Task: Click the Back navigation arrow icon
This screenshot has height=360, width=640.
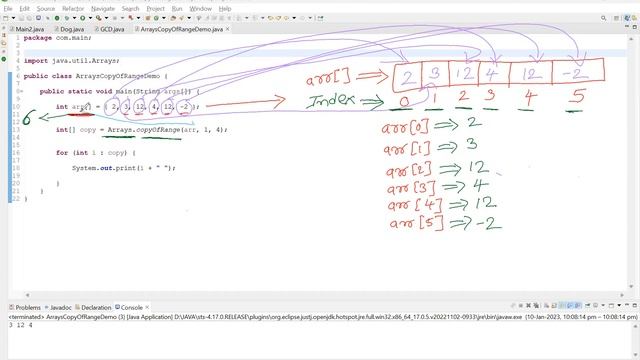Action: [286, 18]
